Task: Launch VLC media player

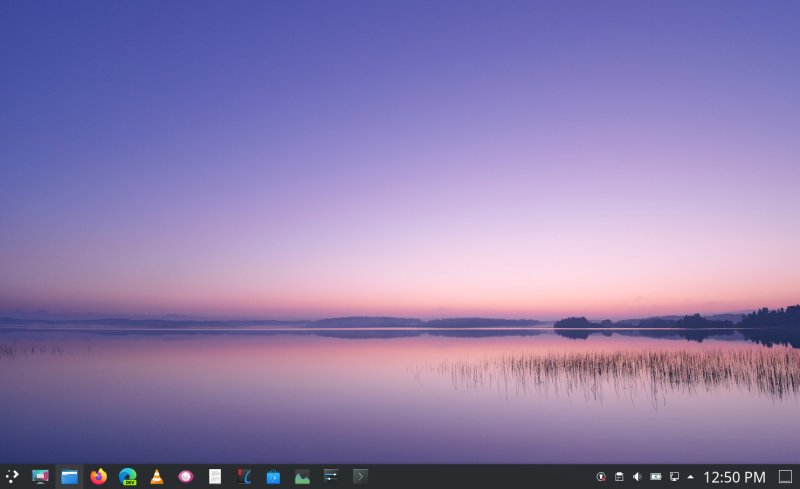Action: [156, 477]
